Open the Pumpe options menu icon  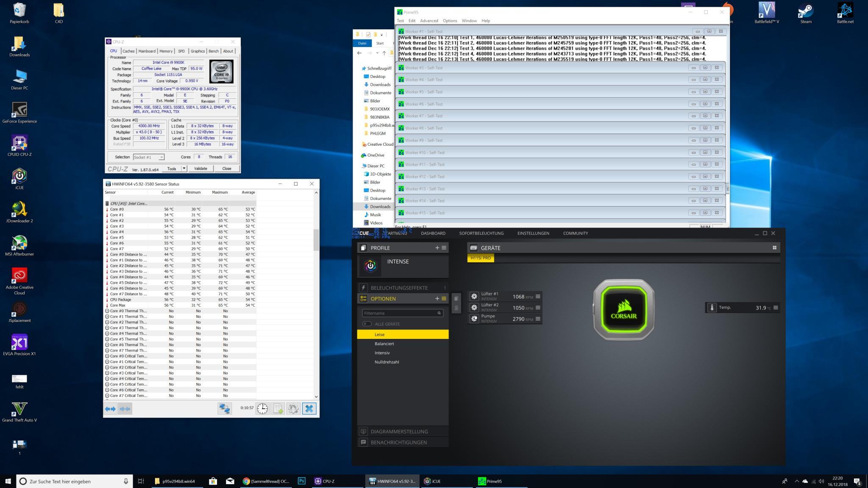pos(538,319)
